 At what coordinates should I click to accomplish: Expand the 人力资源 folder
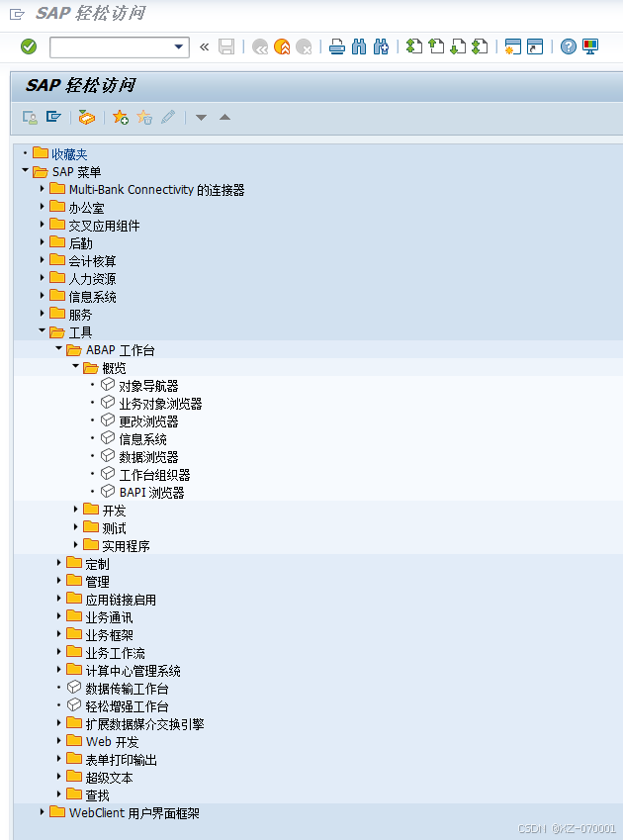(x=43, y=277)
